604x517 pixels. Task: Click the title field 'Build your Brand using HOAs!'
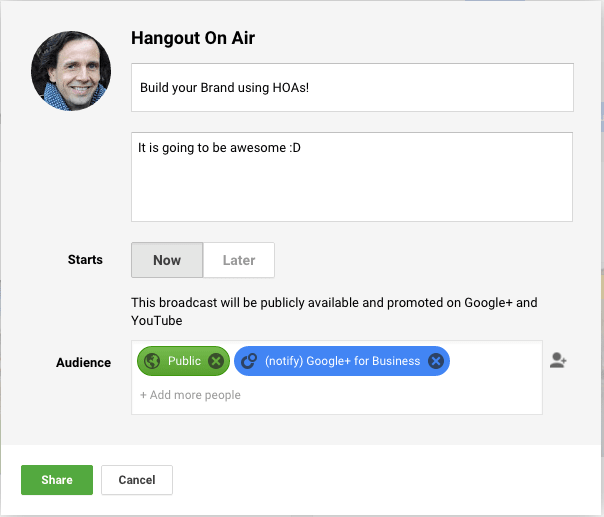(352, 87)
